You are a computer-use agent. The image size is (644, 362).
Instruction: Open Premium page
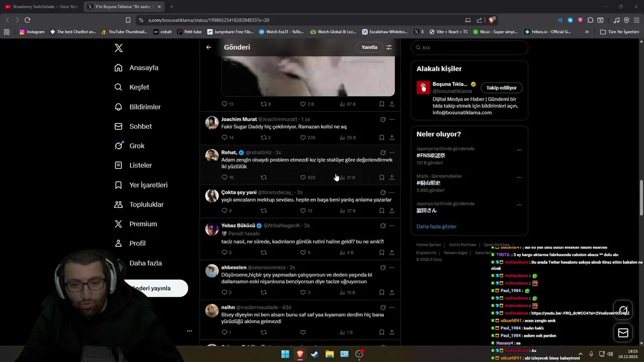coord(135,224)
